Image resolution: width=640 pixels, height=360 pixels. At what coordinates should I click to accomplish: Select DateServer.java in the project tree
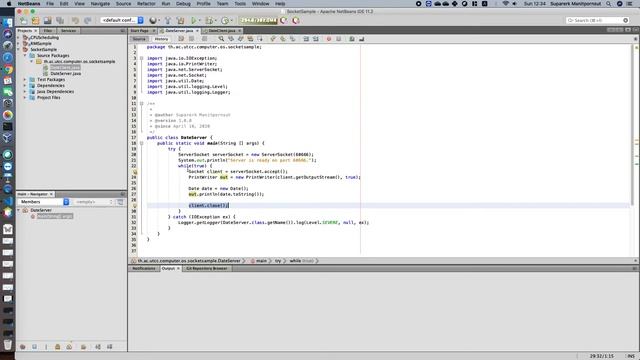65,73
